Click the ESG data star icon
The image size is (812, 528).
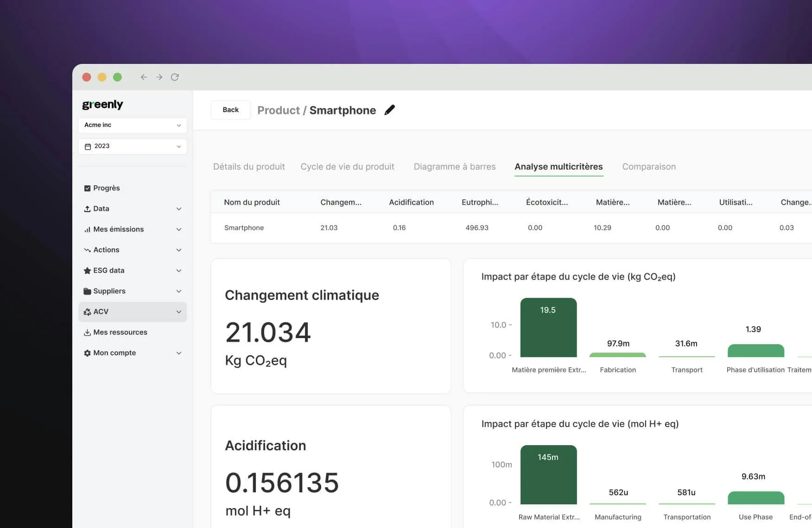[x=87, y=270]
